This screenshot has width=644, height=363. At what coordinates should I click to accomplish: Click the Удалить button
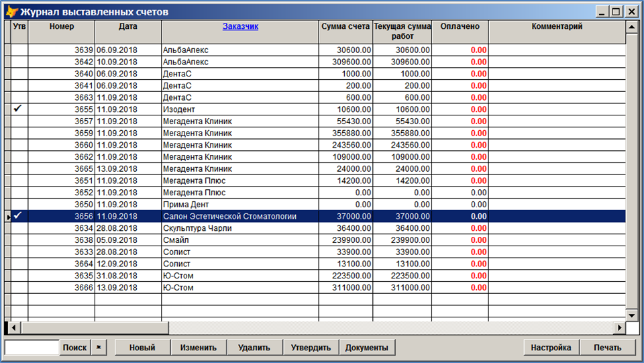tap(254, 348)
